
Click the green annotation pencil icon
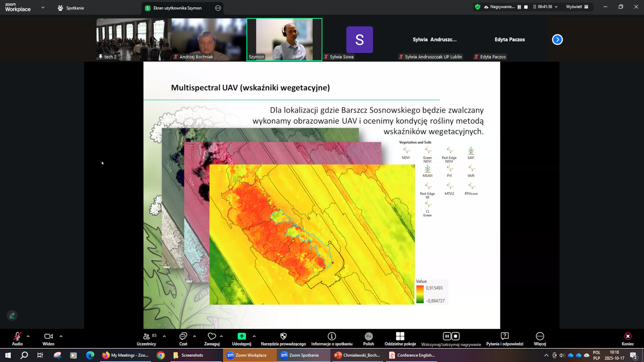coord(12,316)
